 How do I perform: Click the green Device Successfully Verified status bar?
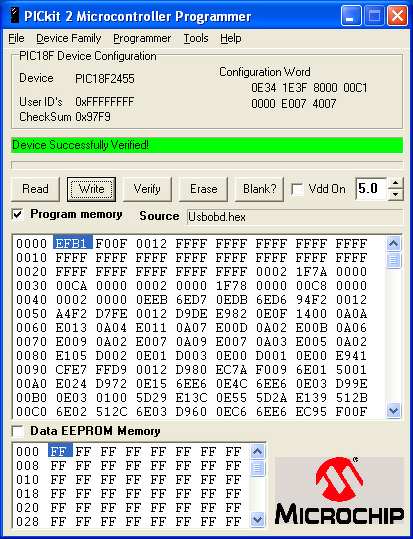point(207,145)
